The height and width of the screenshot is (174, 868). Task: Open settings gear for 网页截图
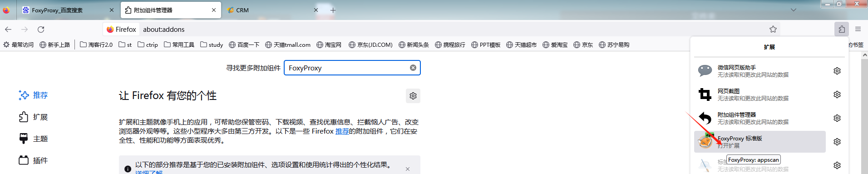tap(837, 94)
